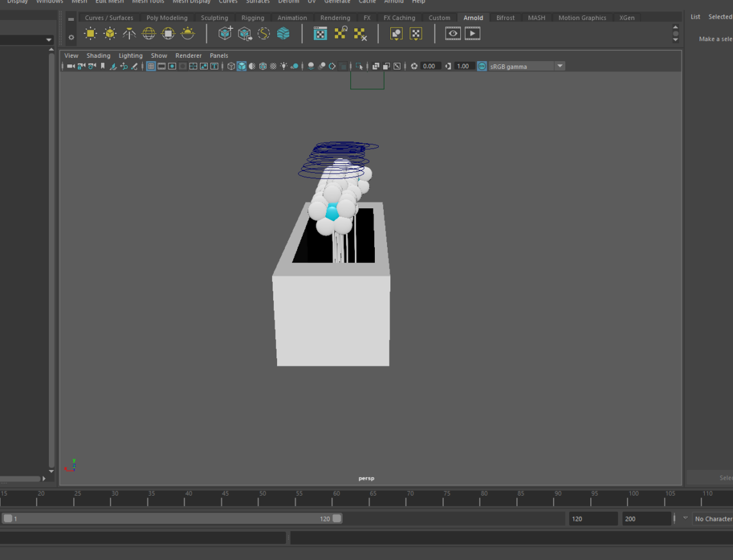Toggle wireframe shading mode
The width and height of the screenshot is (733, 560).
coord(231,66)
